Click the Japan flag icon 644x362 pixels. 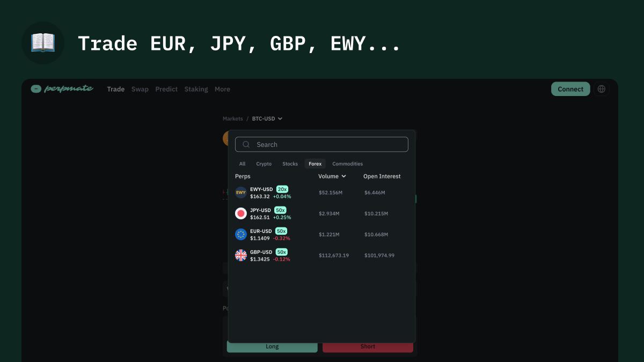coord(241,213)
